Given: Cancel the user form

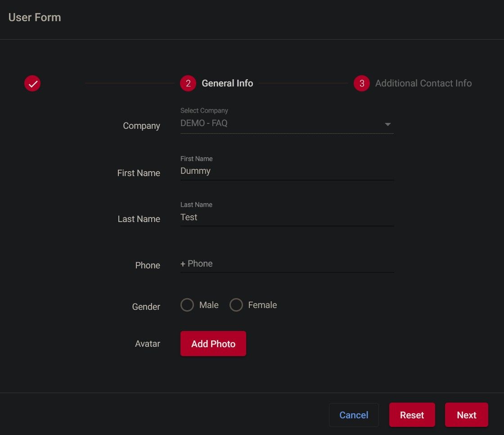Looking at the screenshot, I should coord(354,415).
